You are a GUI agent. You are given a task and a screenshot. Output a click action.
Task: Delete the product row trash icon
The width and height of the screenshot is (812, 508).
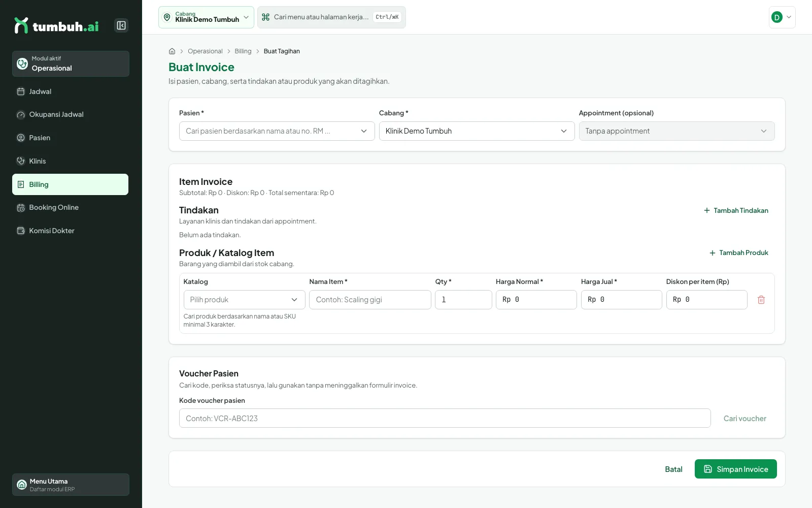pyautogui.click(x=761, y=300)
